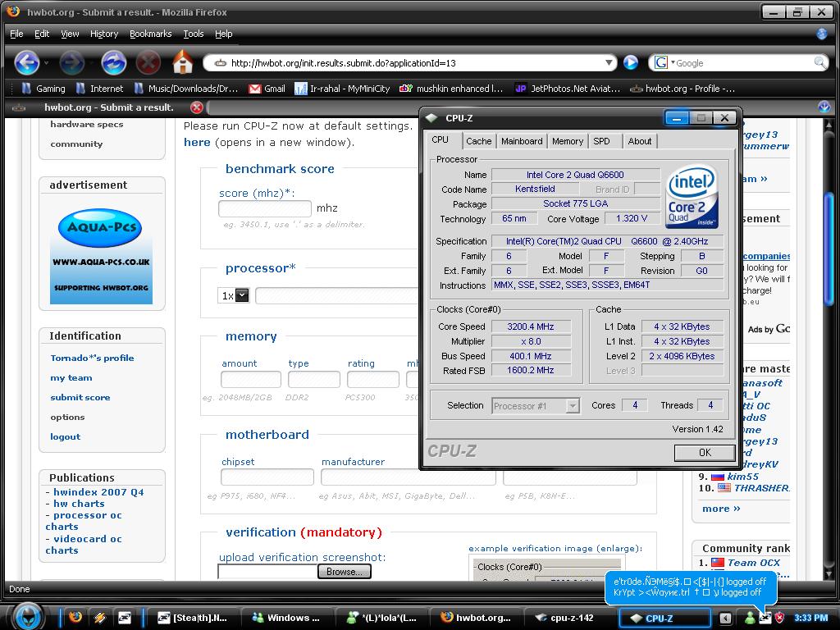The image size is (840, 630).
Task: Switch to the cpu-z-142 taskbar window
Action: [x=569, y=618]
